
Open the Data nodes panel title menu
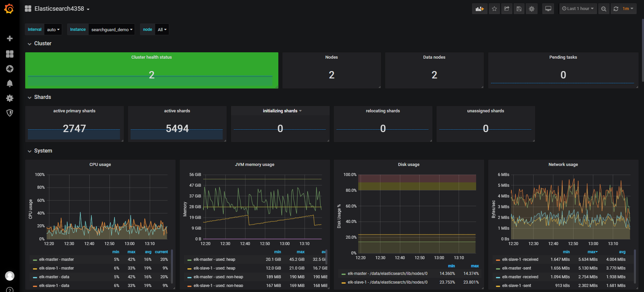[434, 57]
